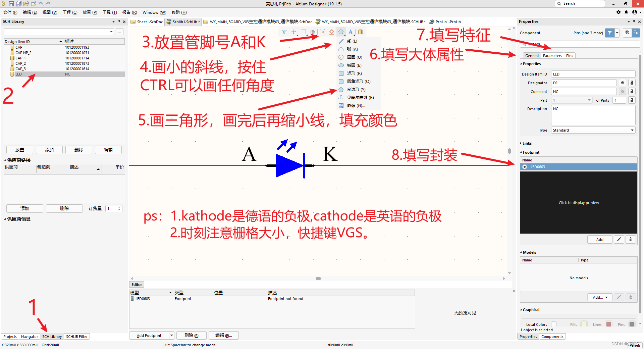
Task: Open the place text string tool
Action: tap(351, 32)
